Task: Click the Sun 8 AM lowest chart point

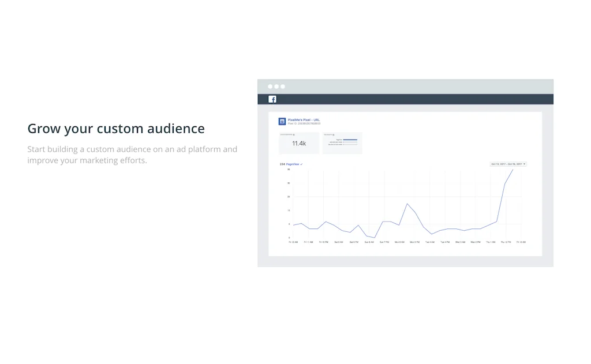Action: [x=375, y=238]
